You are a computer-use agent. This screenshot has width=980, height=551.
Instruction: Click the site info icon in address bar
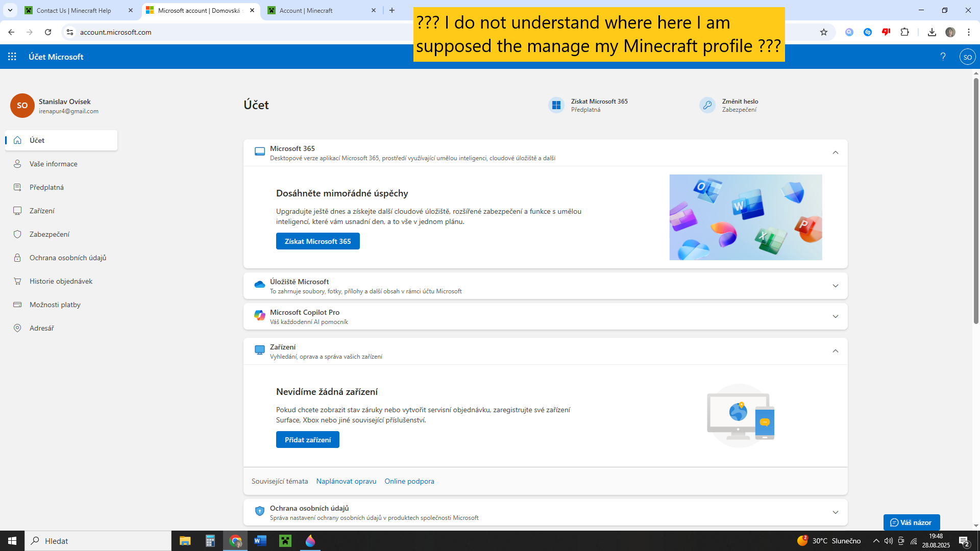click(70, 32)
